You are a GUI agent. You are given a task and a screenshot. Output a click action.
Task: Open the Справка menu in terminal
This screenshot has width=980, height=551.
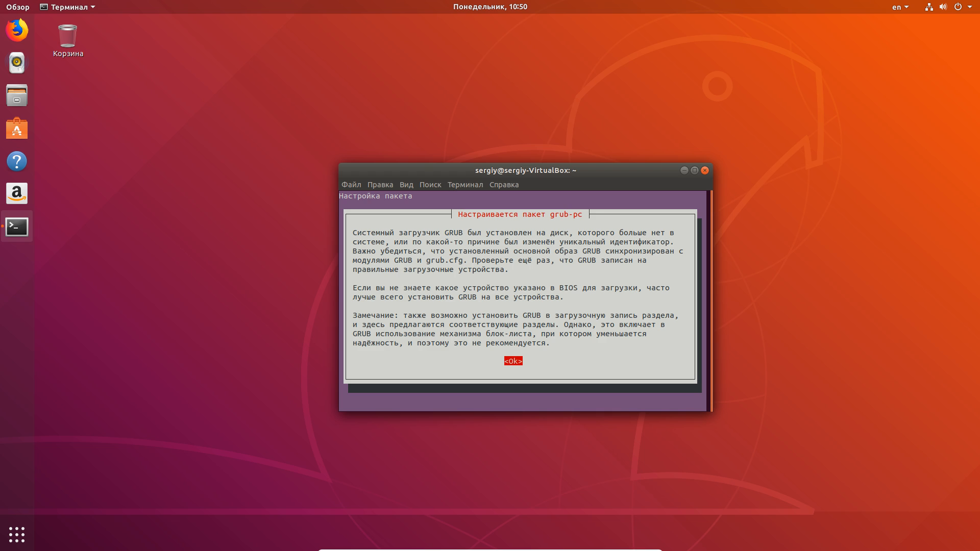click(504, 185)
